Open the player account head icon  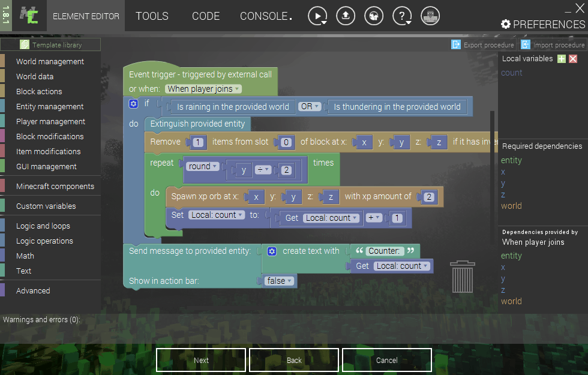(x=430, y=16)
